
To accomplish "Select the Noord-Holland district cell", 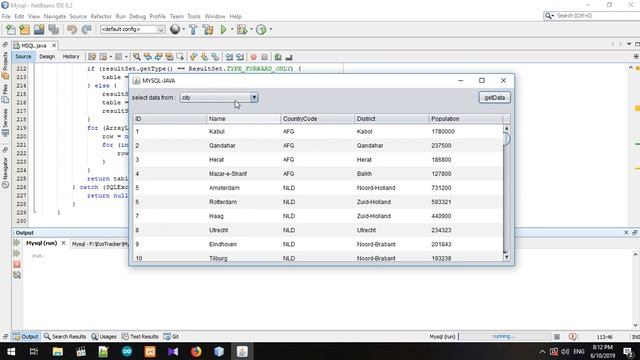I will 392,188.
